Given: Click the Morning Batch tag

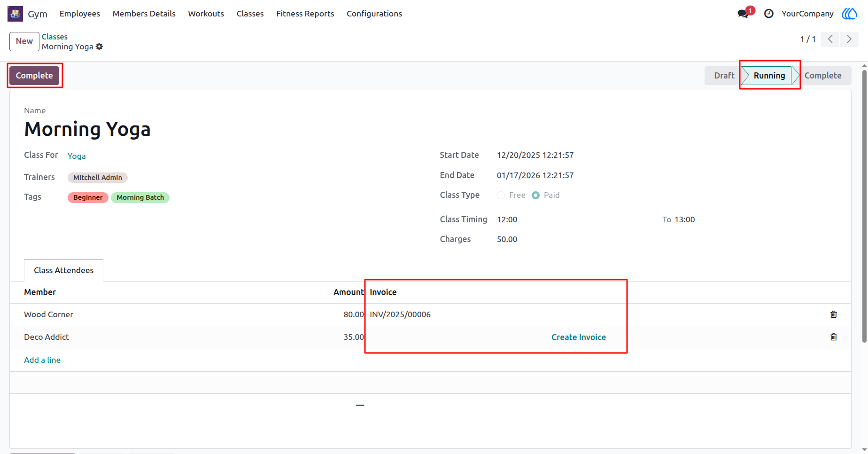Looking at the screenshot, I should (140, 197).
